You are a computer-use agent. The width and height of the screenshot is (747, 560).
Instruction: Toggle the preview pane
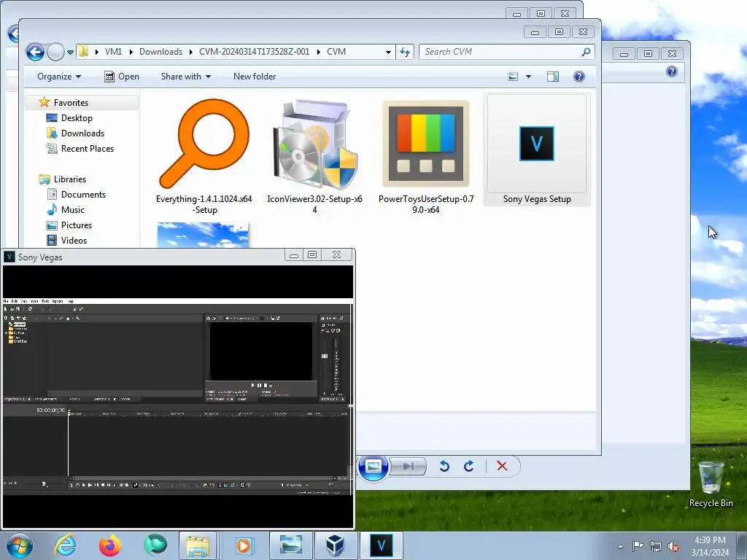pyautogui.click(x=553, y=76)
